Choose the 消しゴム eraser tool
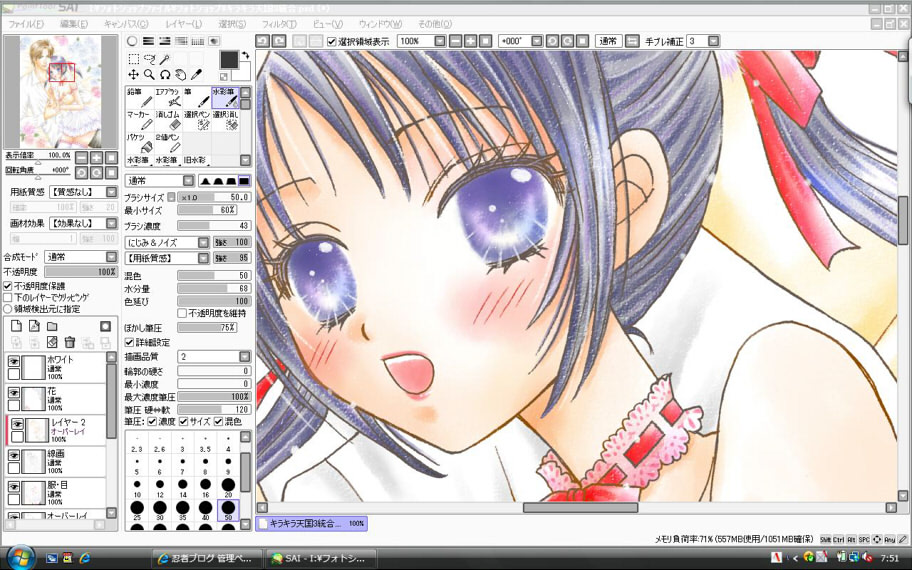The image size is (912, 570). [x=168, y=120]
